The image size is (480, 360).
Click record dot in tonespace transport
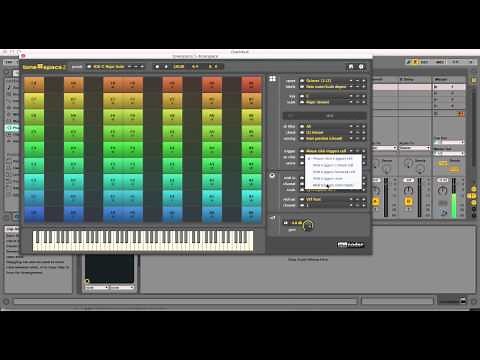click(157, 67)
